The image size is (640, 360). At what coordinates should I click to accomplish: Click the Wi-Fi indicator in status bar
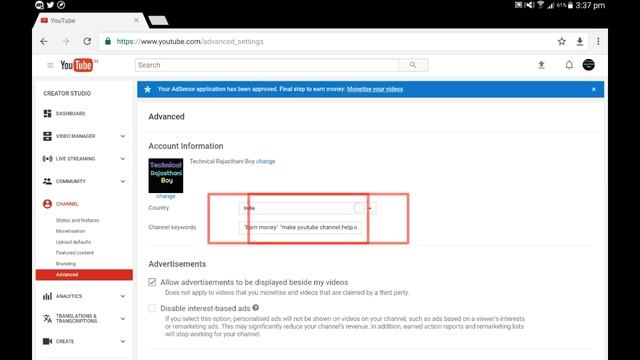point(540,5)
